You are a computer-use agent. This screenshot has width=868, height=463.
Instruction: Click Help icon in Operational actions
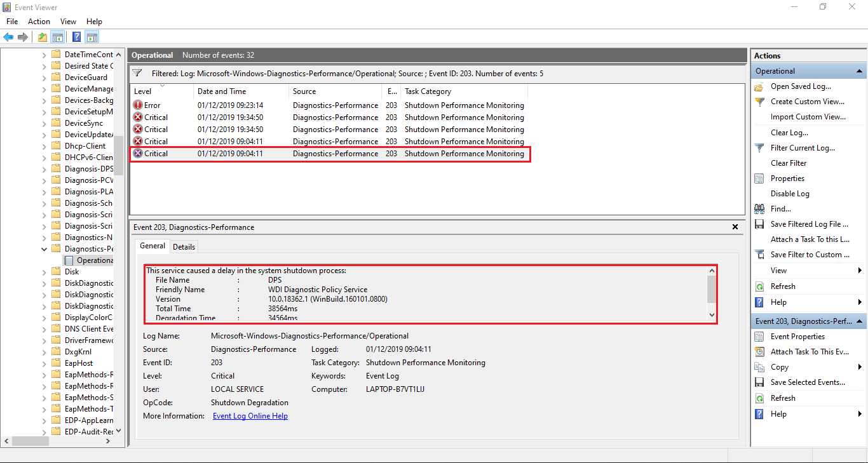point(759,302)
